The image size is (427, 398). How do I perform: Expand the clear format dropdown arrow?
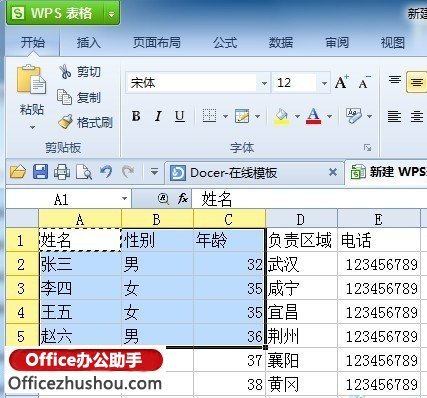(369, 116)
